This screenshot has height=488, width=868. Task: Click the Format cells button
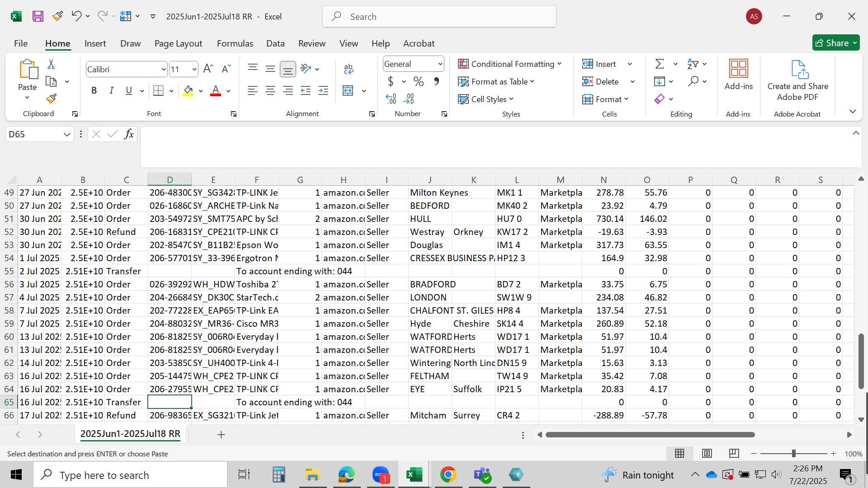(x=605, y=99)
